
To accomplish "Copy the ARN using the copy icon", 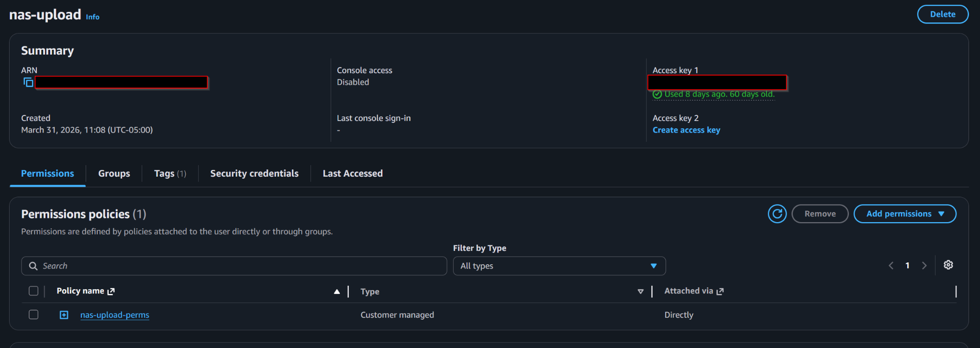I will pos(28,82).
